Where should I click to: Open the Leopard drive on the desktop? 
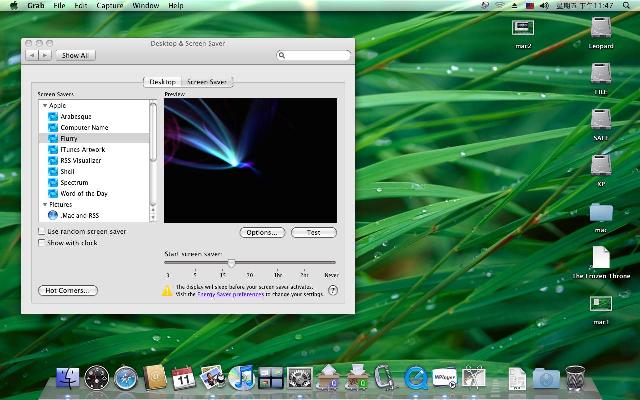tap(601, 30)
